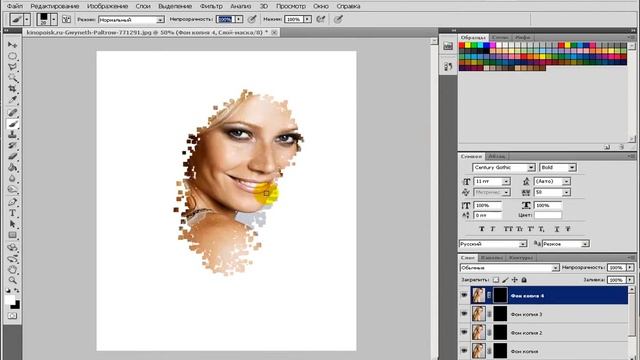Select the Elliptical Marquee tool
Viewport: 640px width, 360px height.
click(x=12, y=56)
